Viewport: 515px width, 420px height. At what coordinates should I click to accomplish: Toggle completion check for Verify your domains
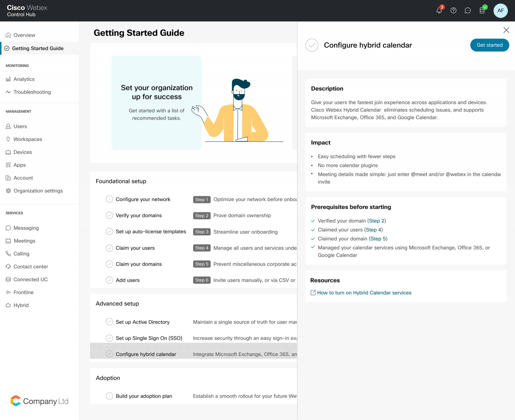109,216
